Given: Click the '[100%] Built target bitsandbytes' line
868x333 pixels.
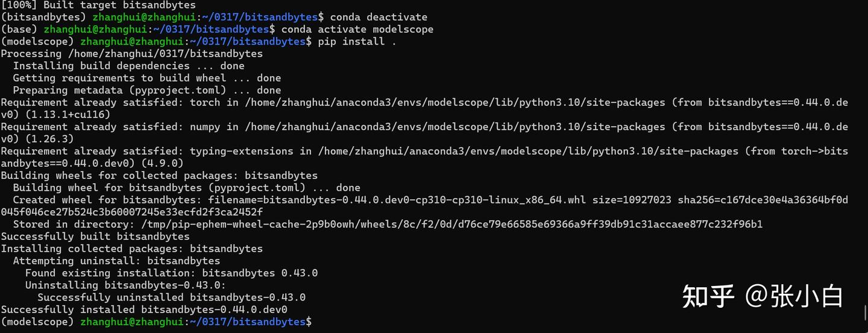Looking at the screenshot, I should [x=98, y=5].
